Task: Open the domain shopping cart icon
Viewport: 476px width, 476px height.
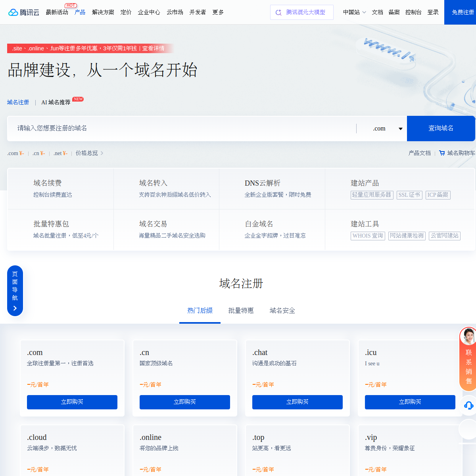Action: [442, 153]
